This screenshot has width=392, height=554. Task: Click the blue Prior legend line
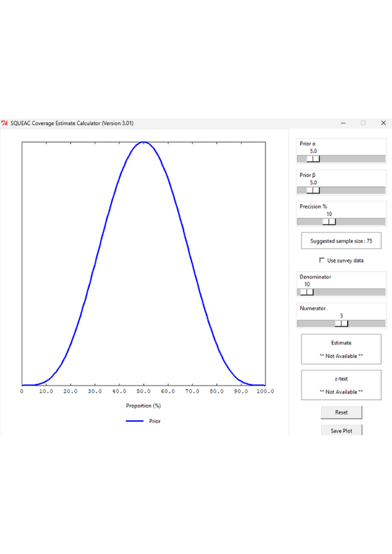(135, 421)
